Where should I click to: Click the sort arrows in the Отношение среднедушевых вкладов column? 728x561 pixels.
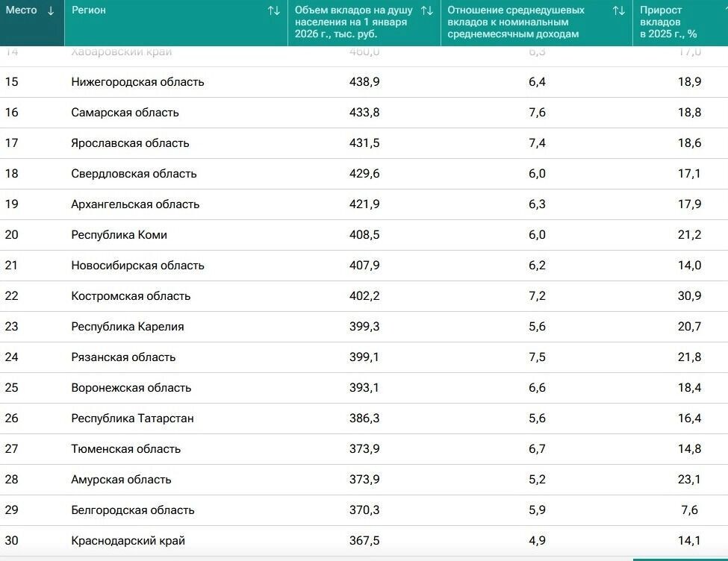click(x=617, y=11)
